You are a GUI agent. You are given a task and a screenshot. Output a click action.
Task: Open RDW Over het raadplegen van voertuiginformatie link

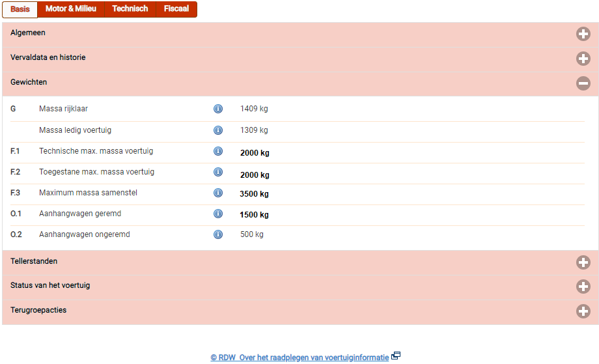[x=299, y=357]
